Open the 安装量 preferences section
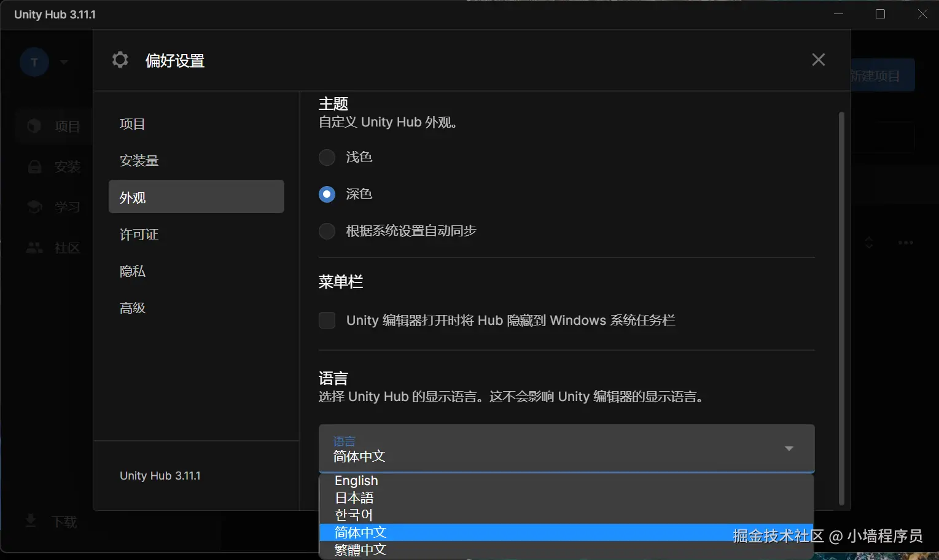 (x=196, y=161)
